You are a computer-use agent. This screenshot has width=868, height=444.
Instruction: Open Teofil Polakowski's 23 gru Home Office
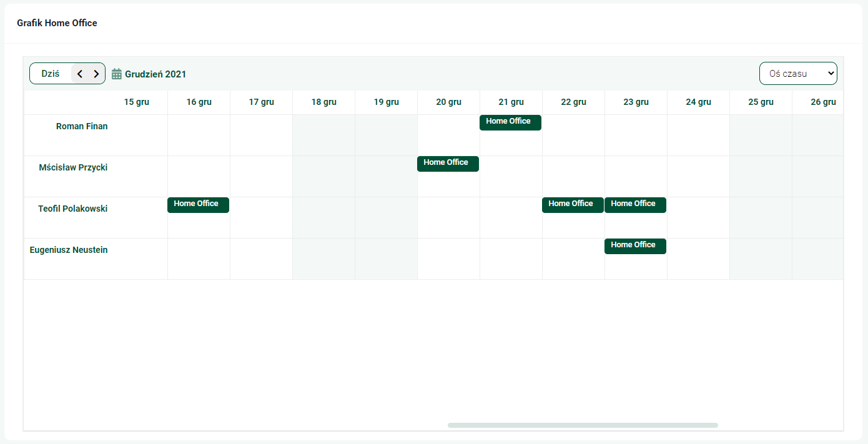(x=635, y=205)
